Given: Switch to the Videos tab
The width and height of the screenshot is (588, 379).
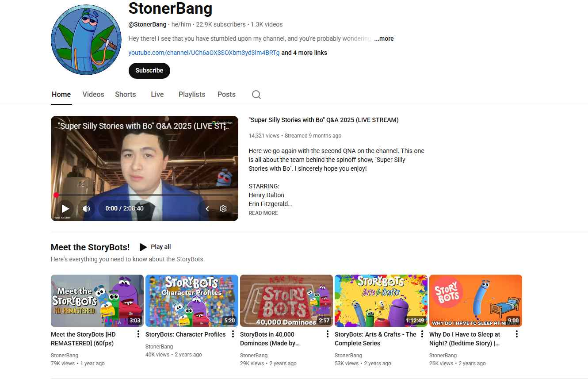Looking at the screenshot, I should [93, 94].
